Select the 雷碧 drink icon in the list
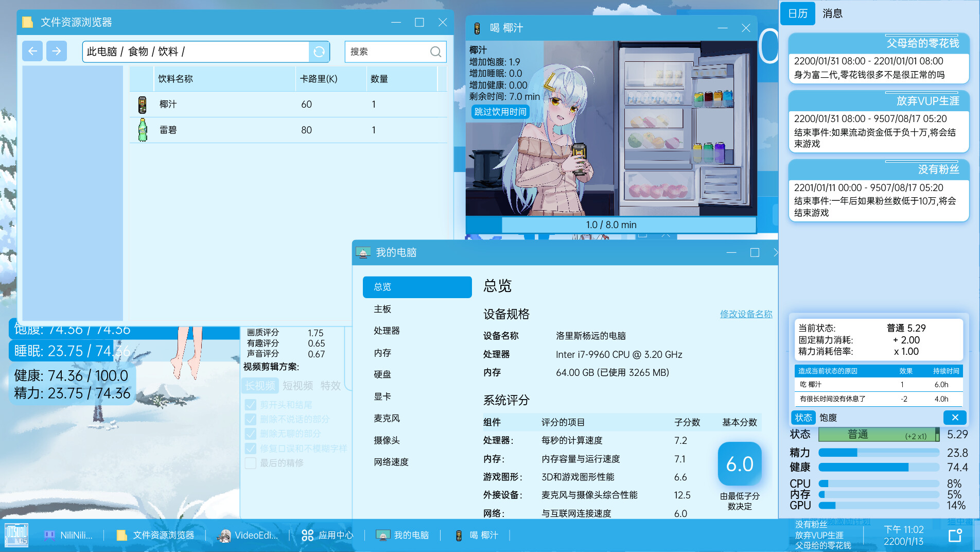Viewport: 980px width, 552px height. click(x=142, y=130)
